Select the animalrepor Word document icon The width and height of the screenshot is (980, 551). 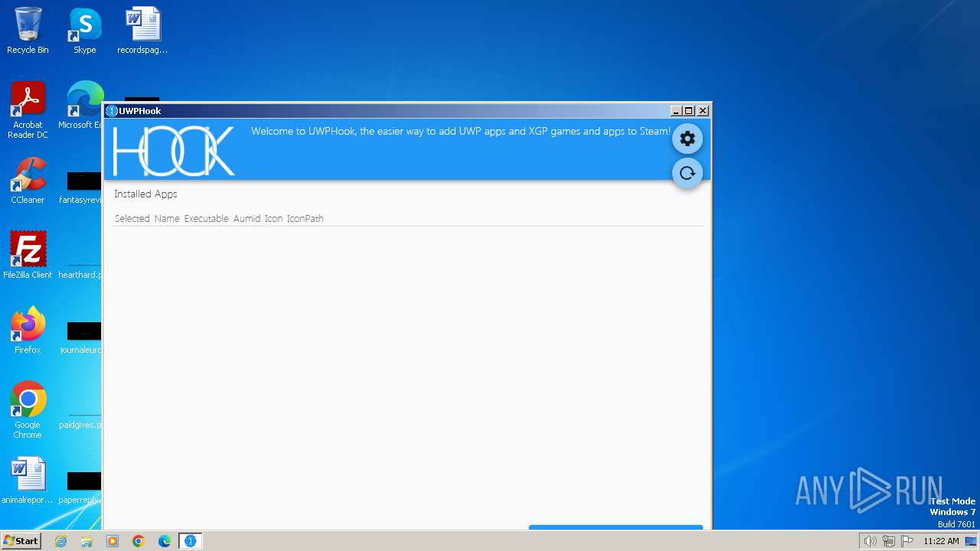(28, 481)
